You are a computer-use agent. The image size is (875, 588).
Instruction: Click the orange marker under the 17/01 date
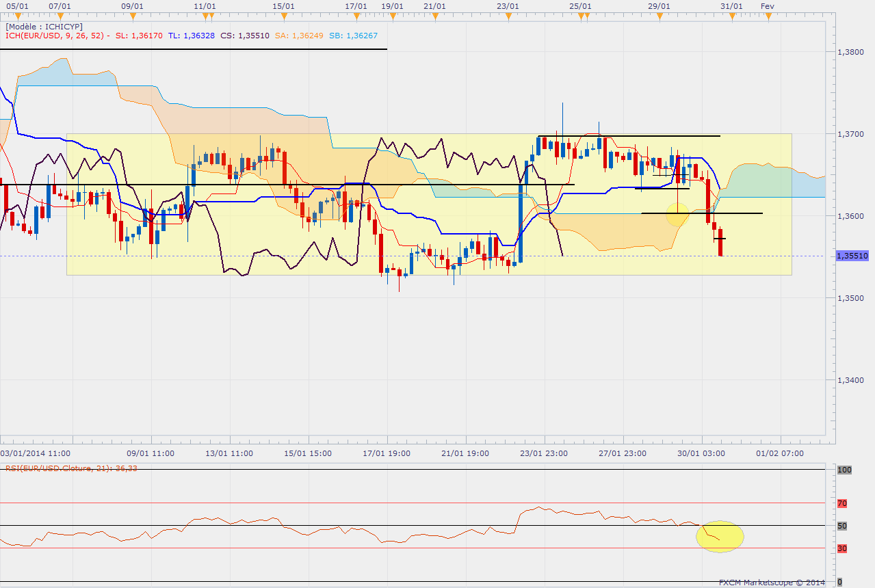click(x=356, y=14)
